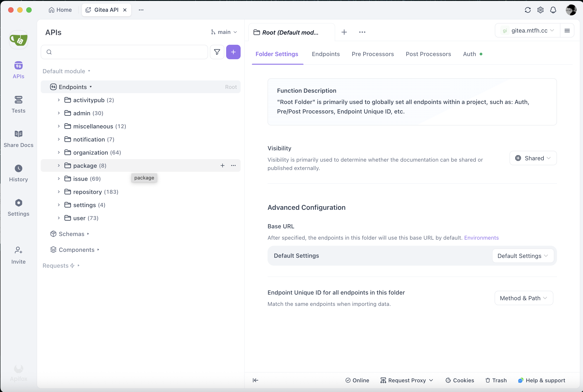Click the API search input field
The height and width of the screenshot is (392, 583).
pos(128,52)
